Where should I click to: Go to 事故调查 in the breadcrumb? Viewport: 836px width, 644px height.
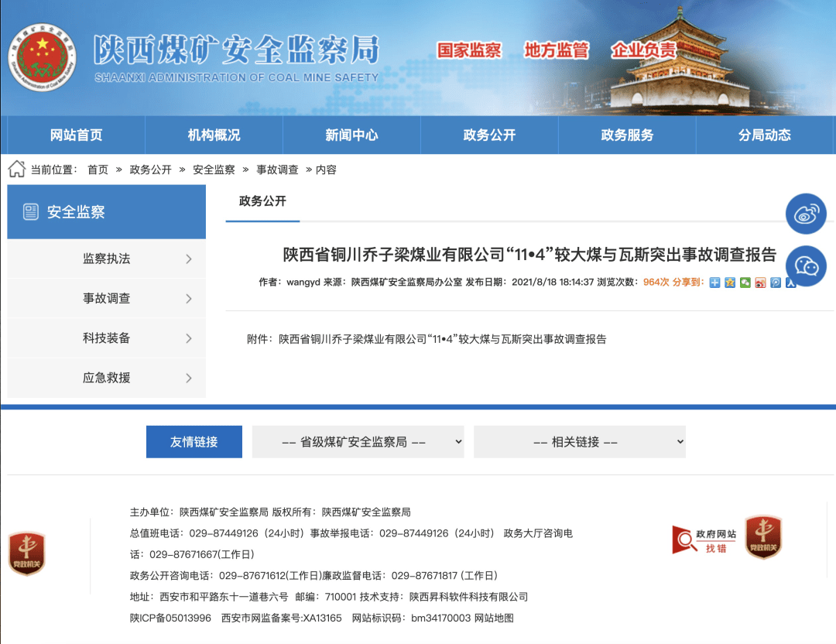(277, 170)
